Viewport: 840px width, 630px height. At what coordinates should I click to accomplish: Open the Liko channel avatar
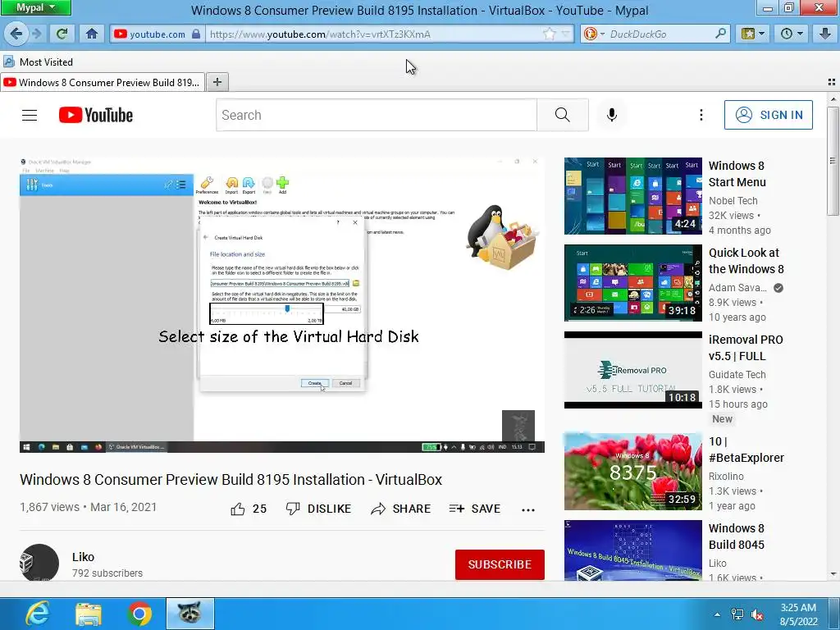[39, 563]
